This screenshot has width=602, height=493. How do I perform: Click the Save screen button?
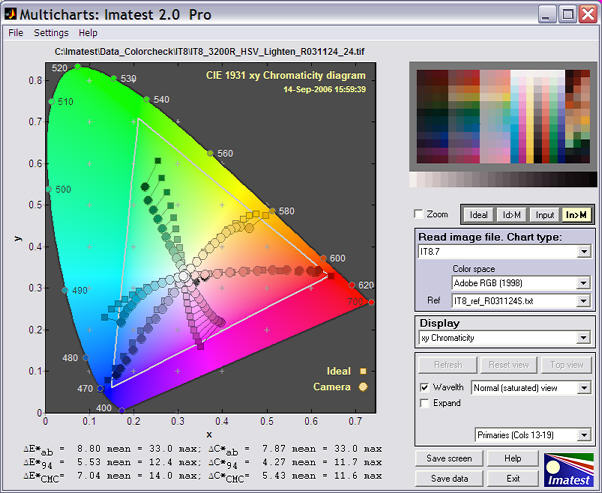[449, 458]
